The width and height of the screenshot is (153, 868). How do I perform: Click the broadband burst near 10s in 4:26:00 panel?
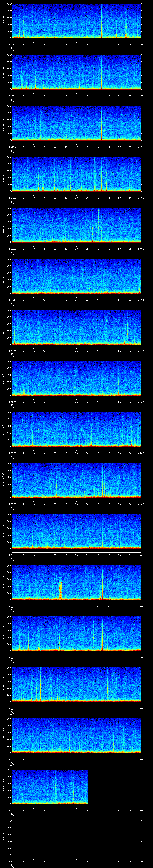[35, 119]
